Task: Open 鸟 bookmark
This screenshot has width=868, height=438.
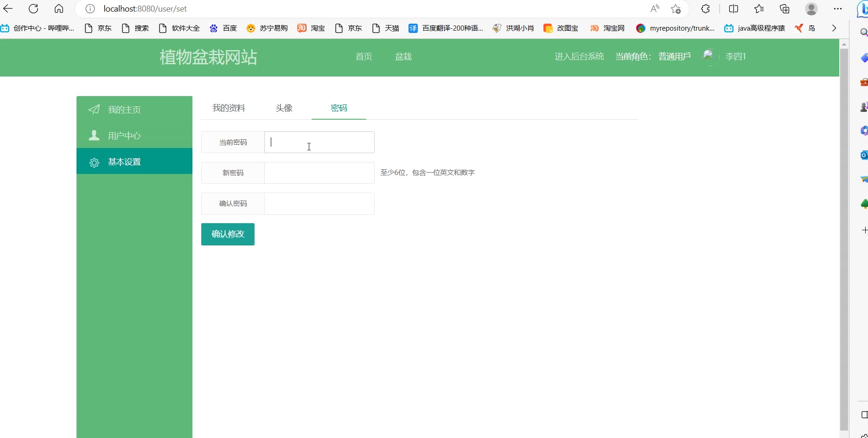Action: point(805,28)
